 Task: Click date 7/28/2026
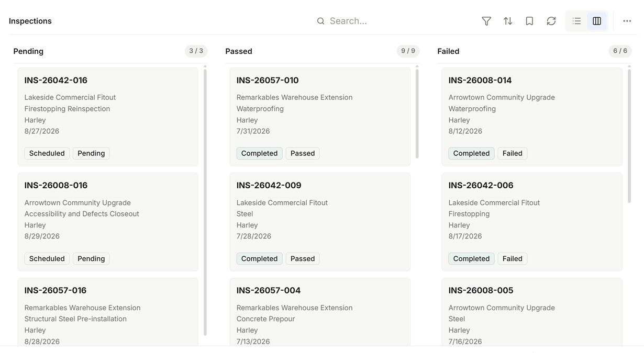(x=254, y=236)
